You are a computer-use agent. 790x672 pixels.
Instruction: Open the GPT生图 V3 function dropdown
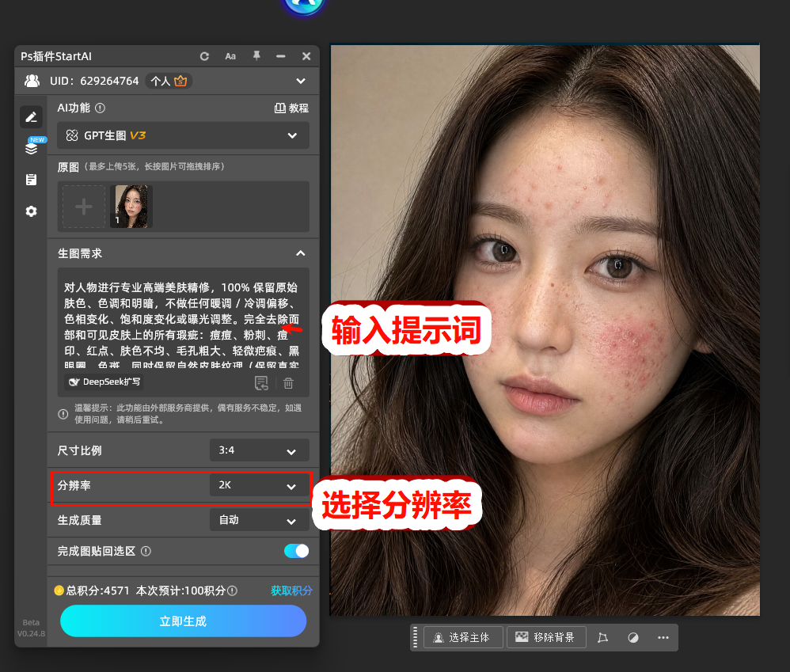click(x=183, y=135)
